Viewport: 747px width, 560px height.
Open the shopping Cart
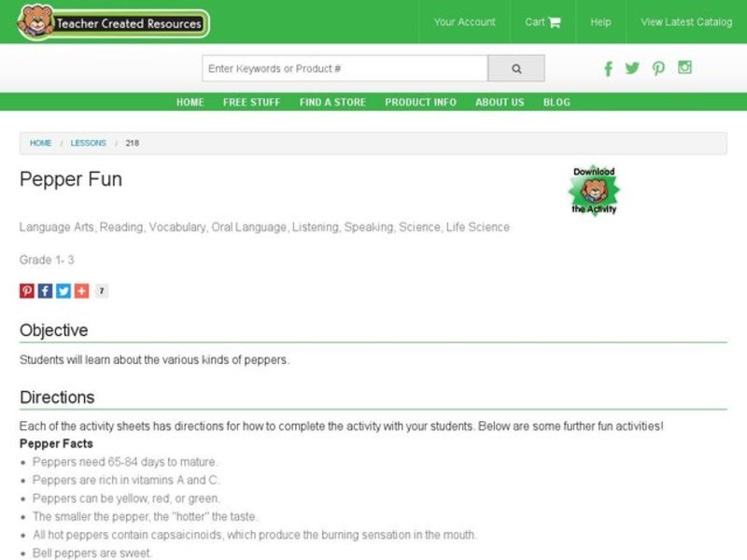pos(543,22)
